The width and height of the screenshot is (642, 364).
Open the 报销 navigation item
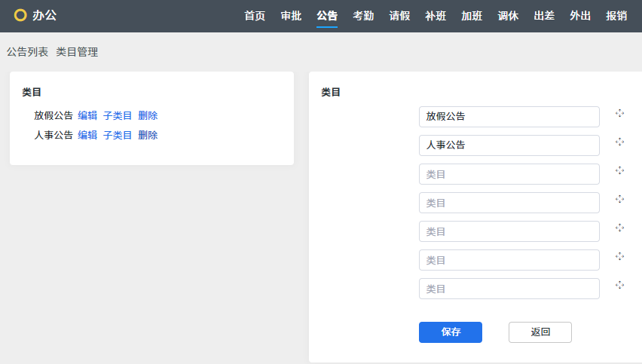[x=616, y=16]
